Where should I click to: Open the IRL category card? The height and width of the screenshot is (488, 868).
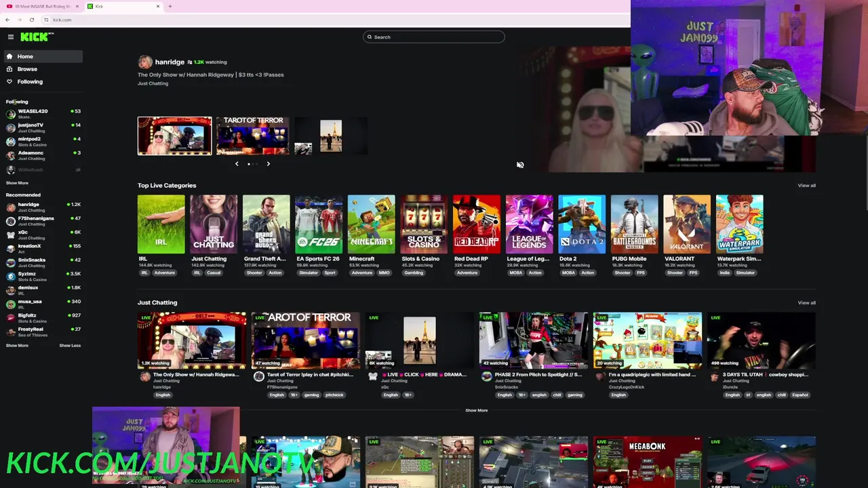click(x=161, y=224)
